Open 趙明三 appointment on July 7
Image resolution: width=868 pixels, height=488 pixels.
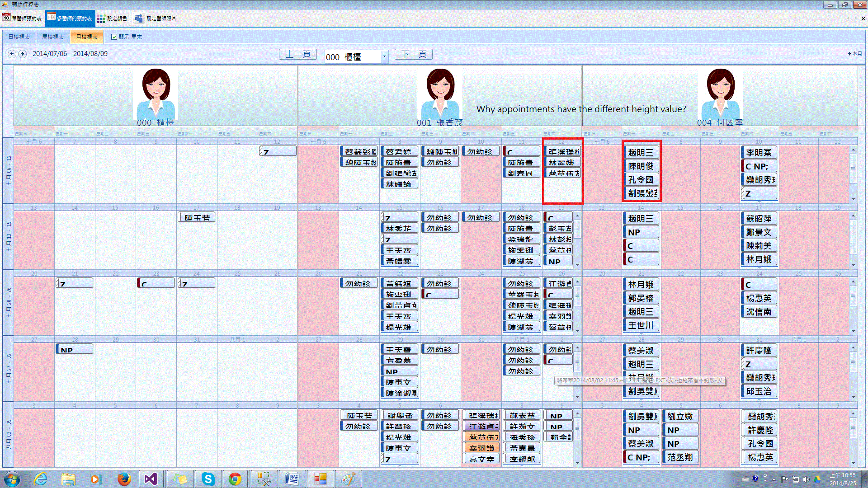[x=641, y=153]
